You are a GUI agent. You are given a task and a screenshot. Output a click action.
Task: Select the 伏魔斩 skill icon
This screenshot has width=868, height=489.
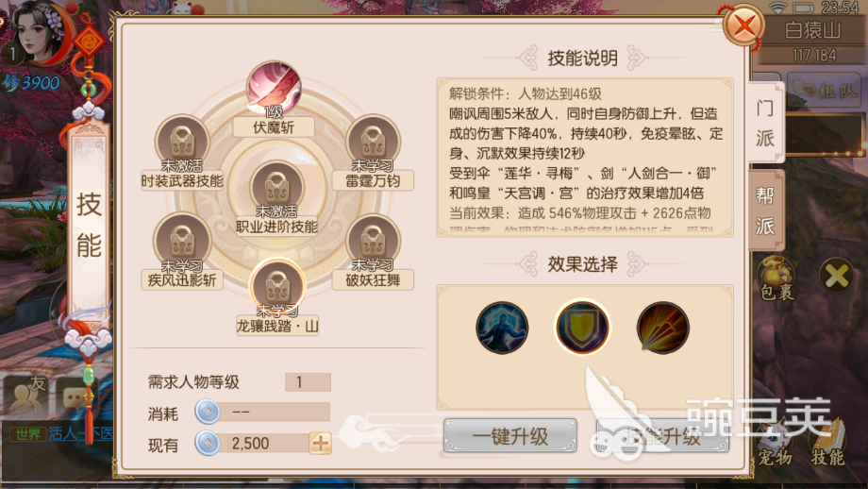(x=274, y=88)
